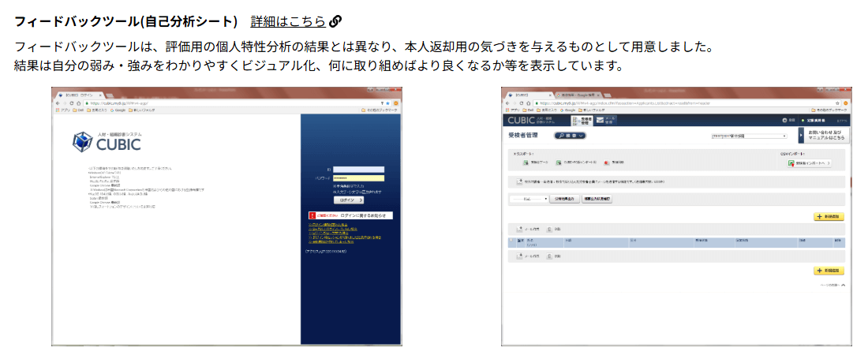Click the home icon in the login window
The height and width of the screenshot is (355, 868).
[78, 103]
